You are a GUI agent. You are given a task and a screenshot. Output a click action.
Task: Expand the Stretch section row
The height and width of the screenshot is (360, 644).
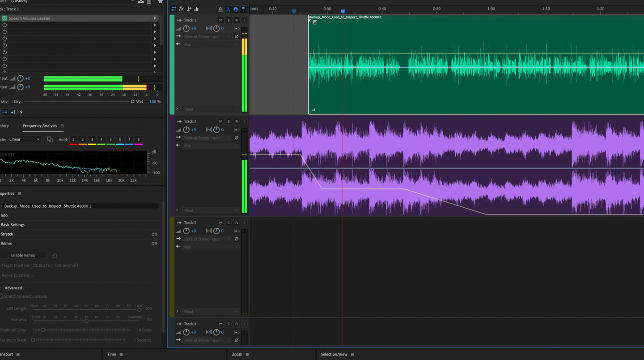pyautogui.click(x=80, y=234)
